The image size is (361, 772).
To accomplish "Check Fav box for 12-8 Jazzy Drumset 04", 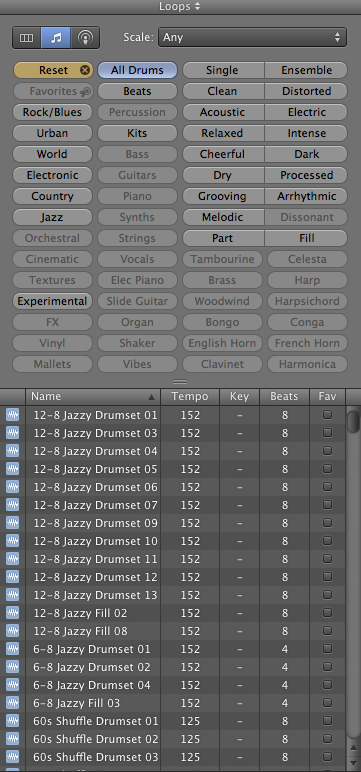I will pos(327,451).
